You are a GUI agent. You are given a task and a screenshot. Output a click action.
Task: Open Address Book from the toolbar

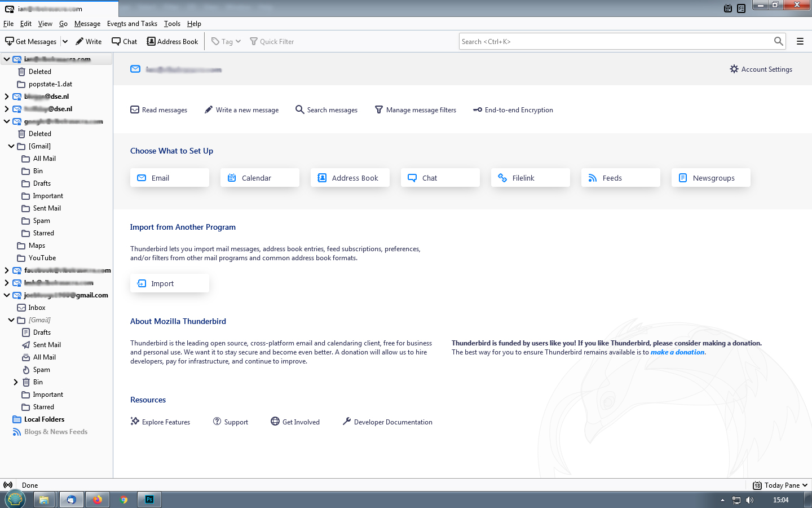[173, 41]
